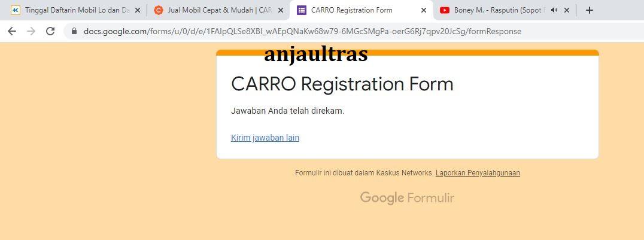Viewport: 644px width, 240px height.
Task: Close the Jual Mobil Cepat & Mudah tab
Action: pos(281,10)
